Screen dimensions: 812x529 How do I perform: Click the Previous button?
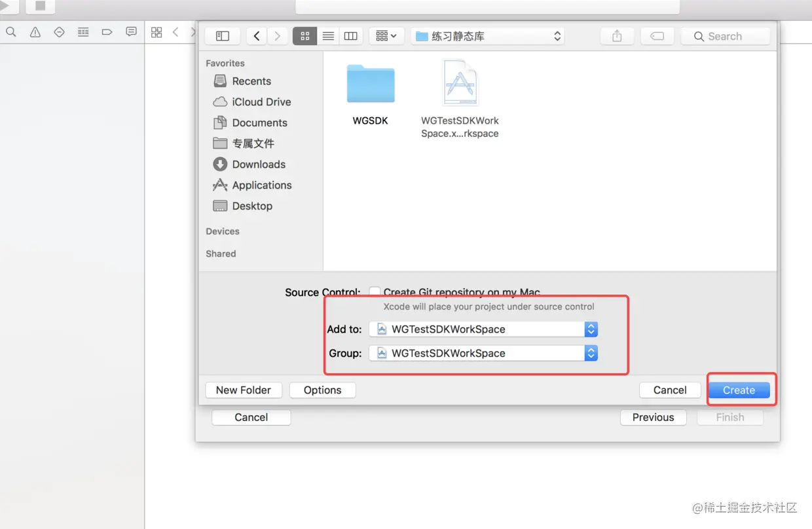click(x=654, y=418)
